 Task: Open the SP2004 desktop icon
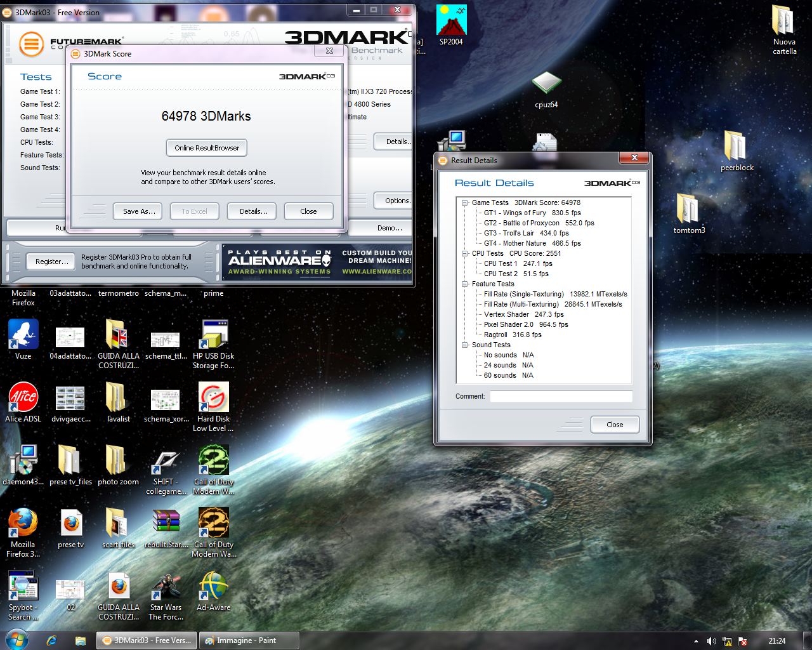coord(451,24)
